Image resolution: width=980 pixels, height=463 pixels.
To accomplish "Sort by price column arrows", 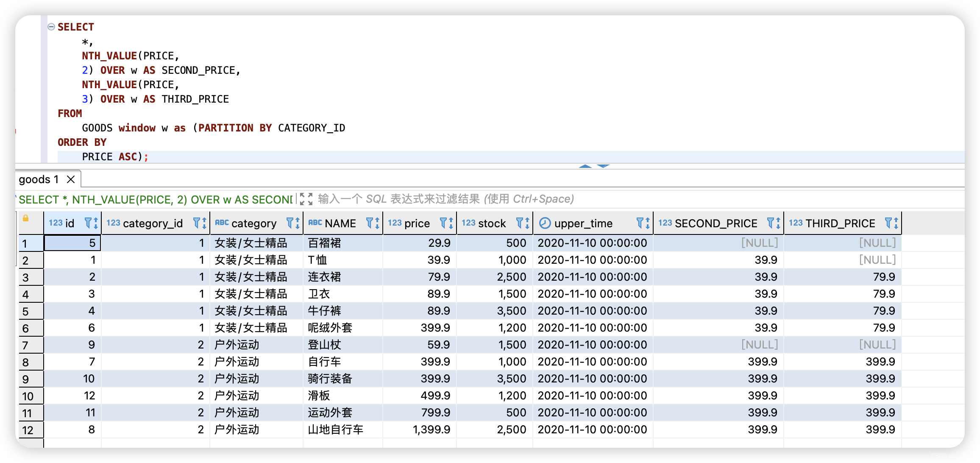I will [451, 223].
